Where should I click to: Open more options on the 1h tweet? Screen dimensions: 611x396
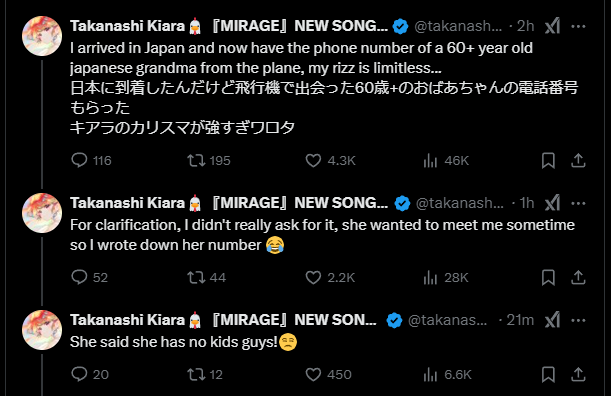(x=578, y=203)
